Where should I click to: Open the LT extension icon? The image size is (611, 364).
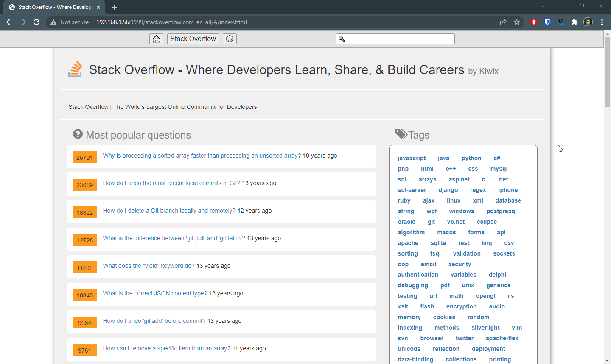[x=561, y=22]
